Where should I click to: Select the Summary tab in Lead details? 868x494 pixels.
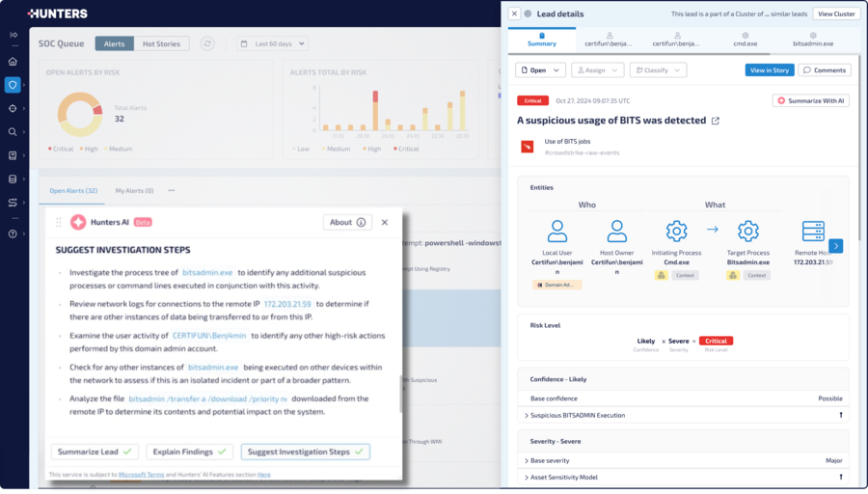tap(542, 40)
